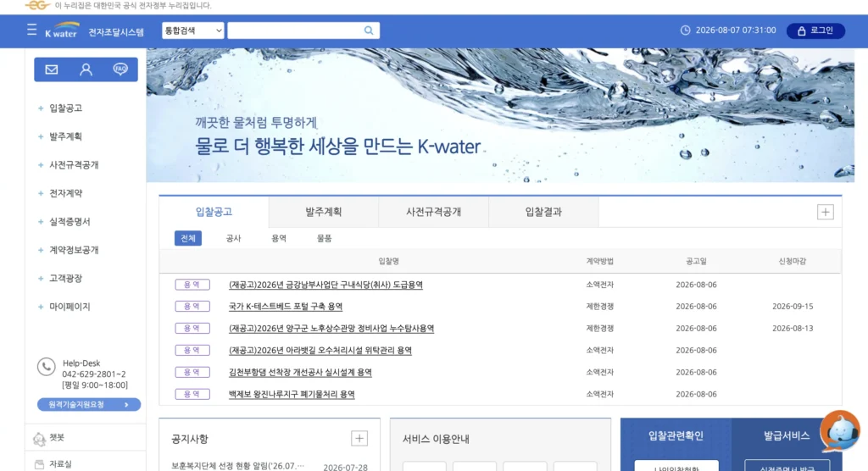Switch to the 입찰결과 tab
The image size is (868, 471).
[x=543, y=212]
